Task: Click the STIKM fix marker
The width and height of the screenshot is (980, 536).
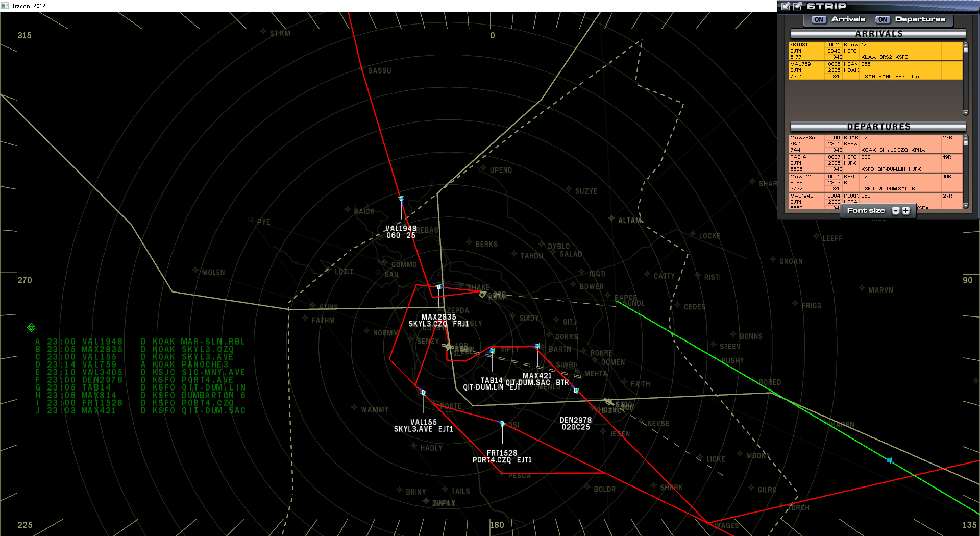Action: click(263, 32)
